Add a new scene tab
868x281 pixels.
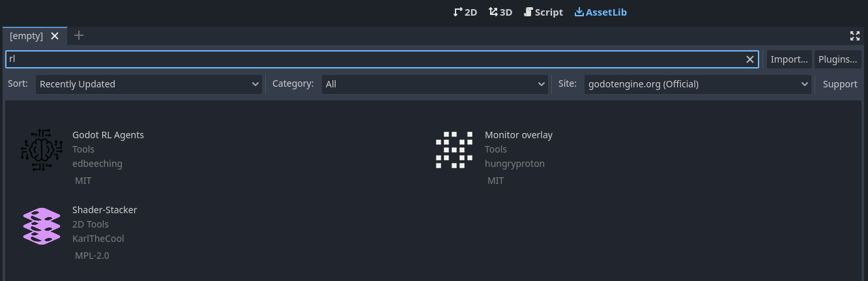tap(79, 35)
